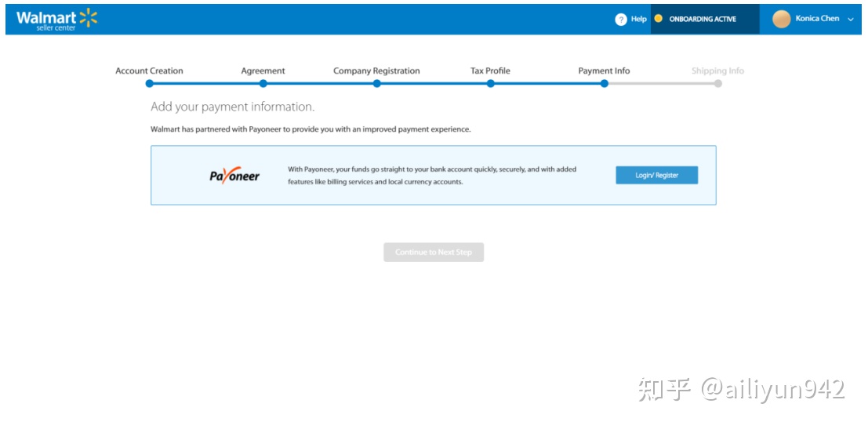
Task: Click the Payoneer funds description paragraph
Action: click(x=432, y=176)
